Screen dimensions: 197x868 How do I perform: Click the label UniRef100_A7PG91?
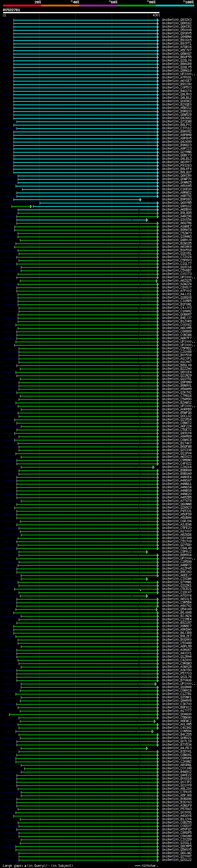point(177,78)
